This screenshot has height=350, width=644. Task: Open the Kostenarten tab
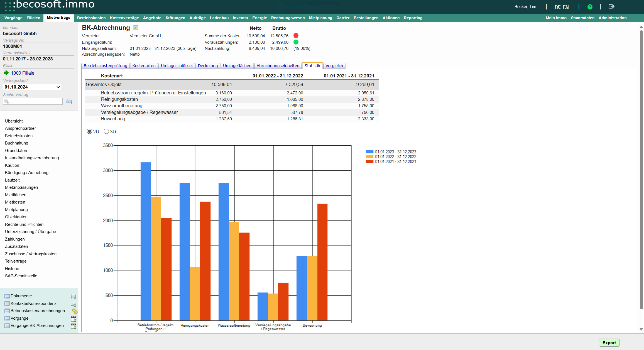point(144,66)
